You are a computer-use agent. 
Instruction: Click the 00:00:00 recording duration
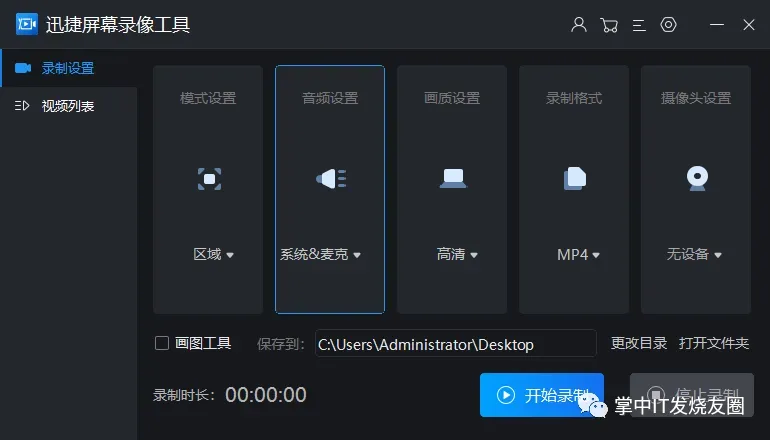coord(266,395)
